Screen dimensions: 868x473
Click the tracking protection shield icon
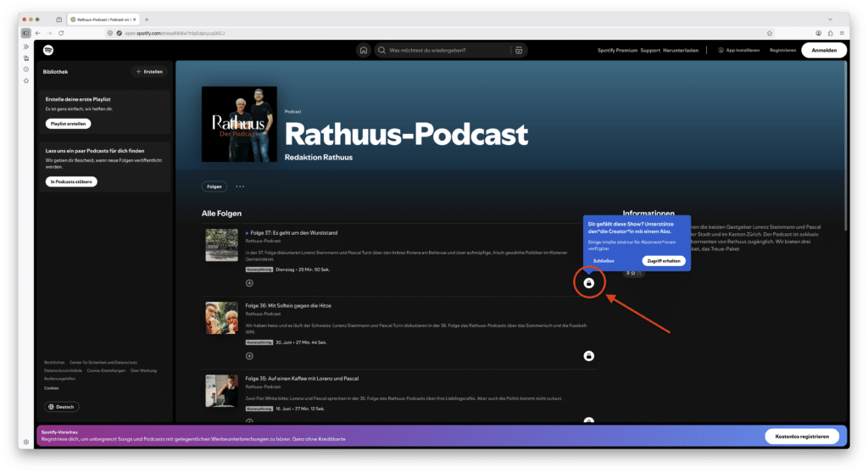click(110, 33)
